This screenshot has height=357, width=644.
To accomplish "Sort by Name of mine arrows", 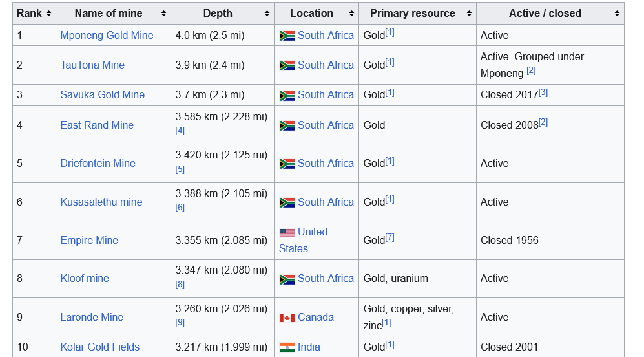I will (x=163, y=14).
